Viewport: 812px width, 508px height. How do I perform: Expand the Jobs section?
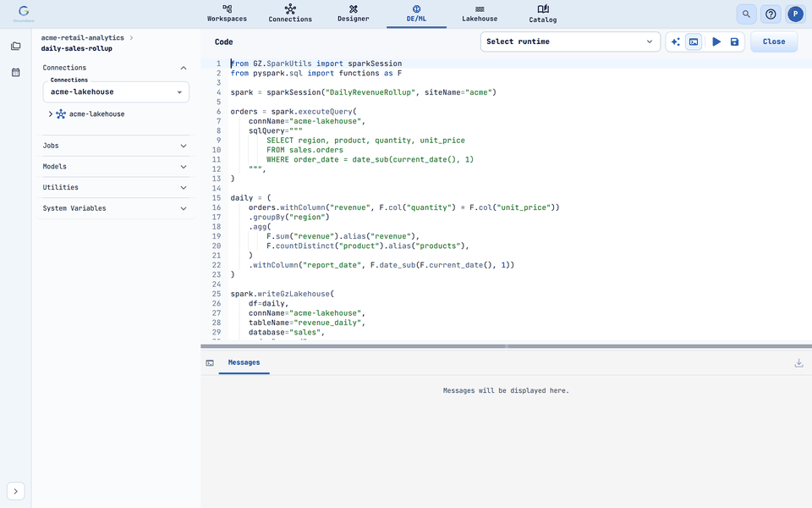point(115,146)
